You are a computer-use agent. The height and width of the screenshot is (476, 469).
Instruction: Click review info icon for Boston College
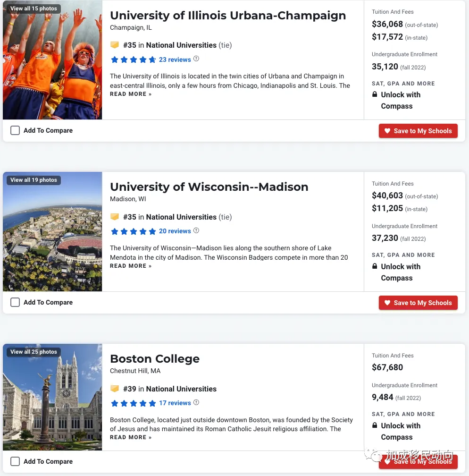click(x=196, y=402)
